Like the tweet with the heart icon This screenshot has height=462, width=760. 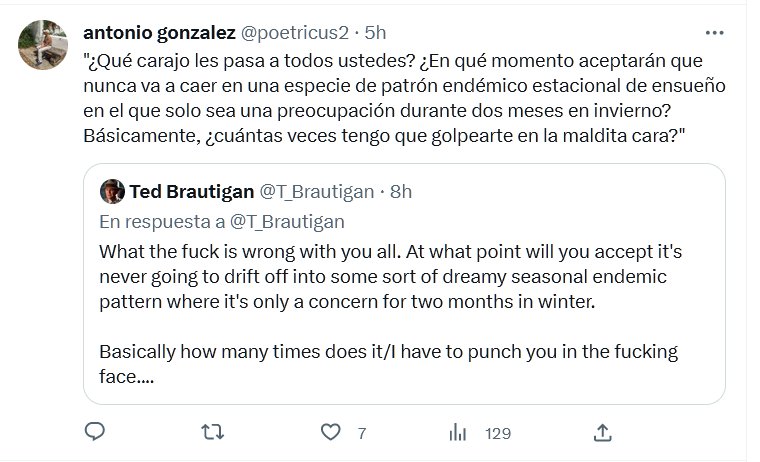click(332, 432)
